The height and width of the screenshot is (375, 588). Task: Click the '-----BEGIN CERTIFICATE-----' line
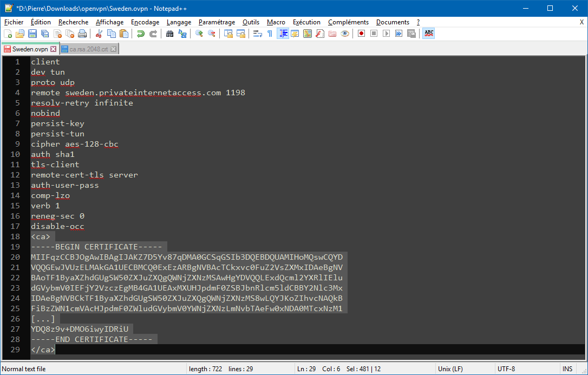tap(96, 247)
